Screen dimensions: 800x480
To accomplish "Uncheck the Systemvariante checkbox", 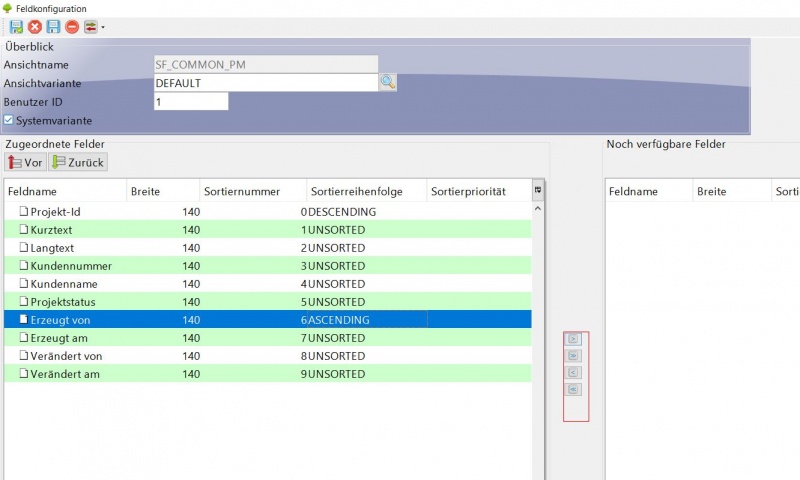I will tap(9, 120).
